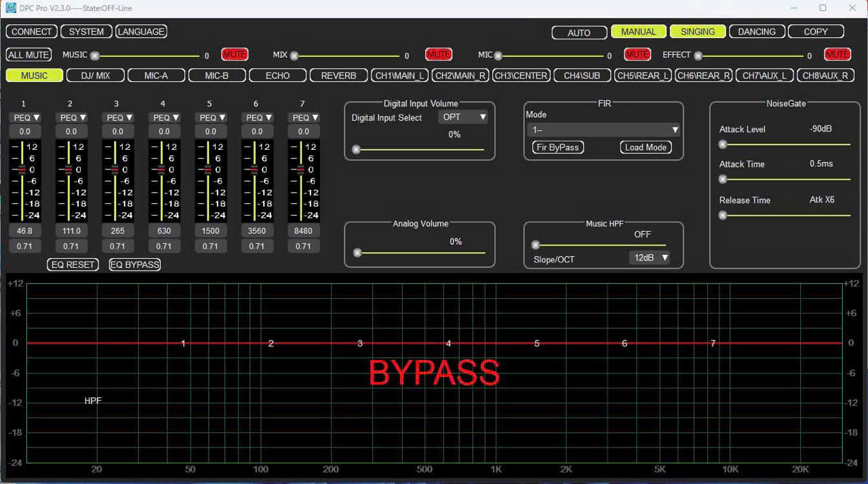This screenshot has width=868, height=484.
Task: Click the Load Mode button
Action: point(646,147)
